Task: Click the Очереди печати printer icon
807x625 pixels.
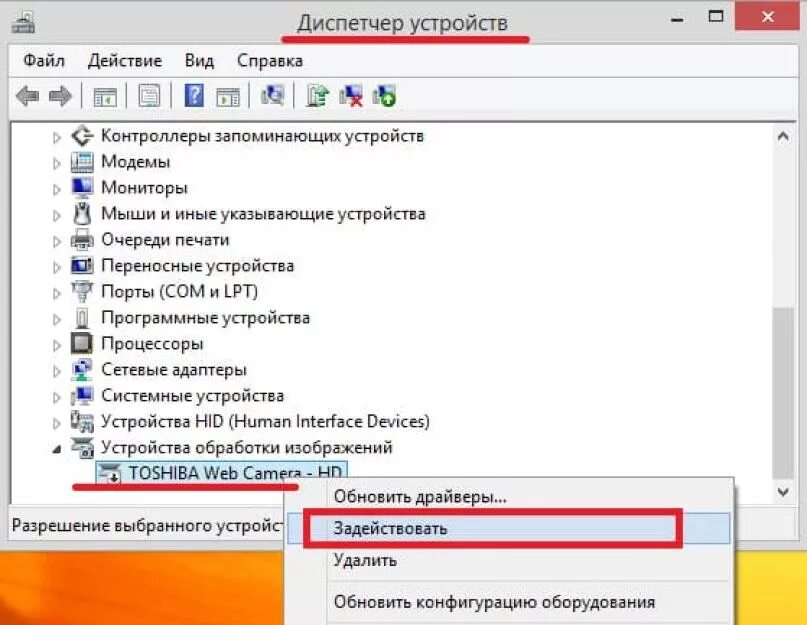Action: click(x=82, y=239)
